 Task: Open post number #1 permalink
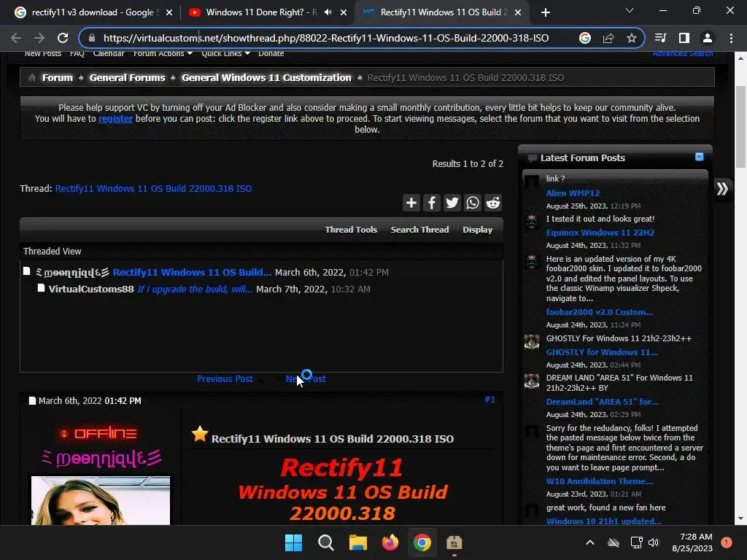click(x=489, y=399)
